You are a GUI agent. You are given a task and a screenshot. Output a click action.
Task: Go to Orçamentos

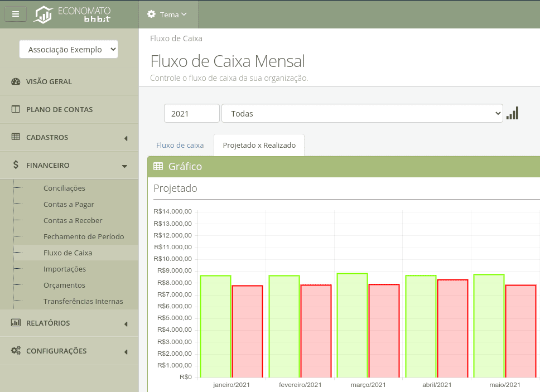(64, 285)
